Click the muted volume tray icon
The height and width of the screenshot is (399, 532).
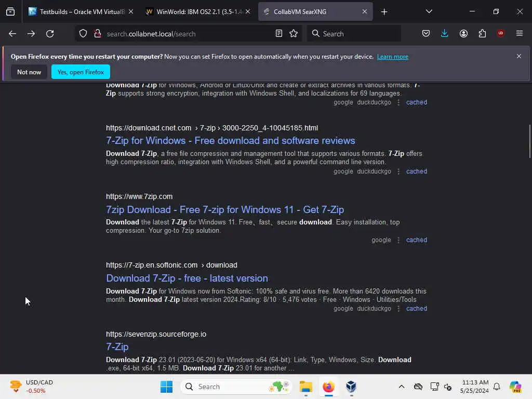(x=448, y=387)
